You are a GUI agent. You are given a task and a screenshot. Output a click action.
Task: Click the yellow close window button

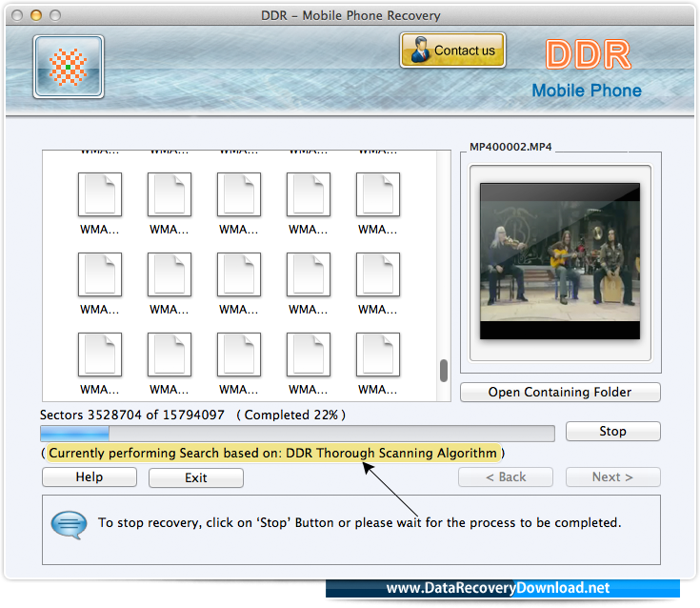tap(36, 15)
